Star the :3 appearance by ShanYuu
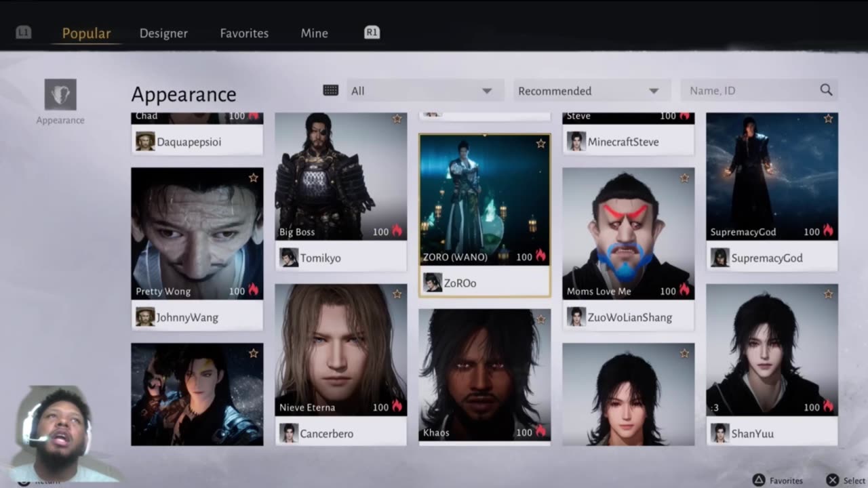 828,294
